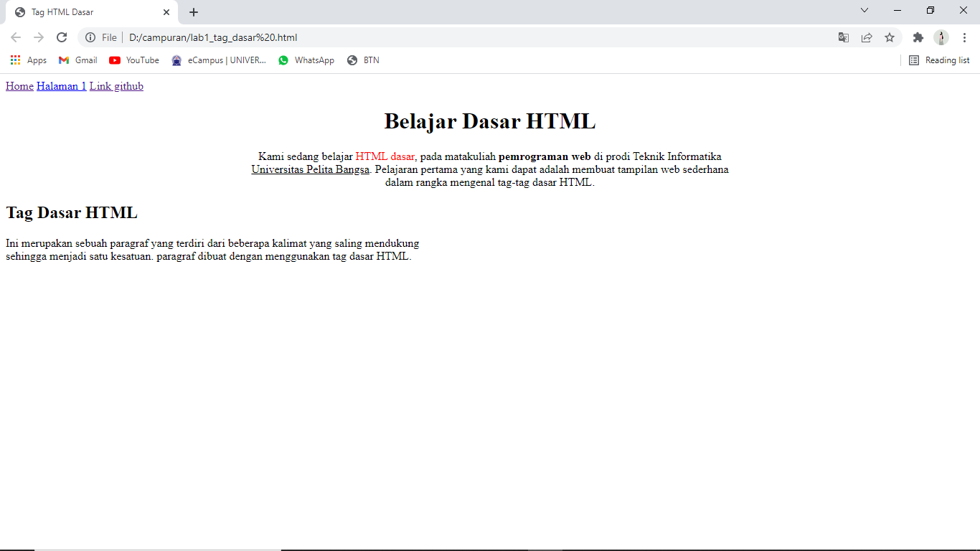Open the BTN bookmark
This screenshot has width=980, height=551.
tap(363, 60)
